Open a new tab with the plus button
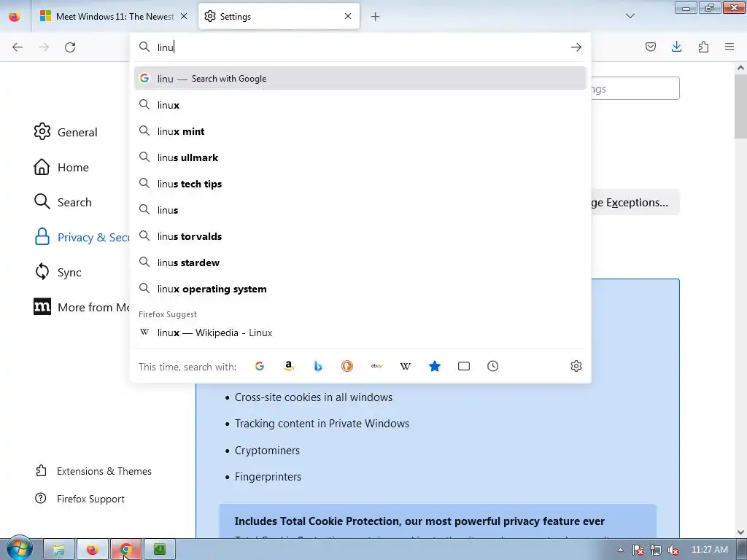 tap(376, 17)
